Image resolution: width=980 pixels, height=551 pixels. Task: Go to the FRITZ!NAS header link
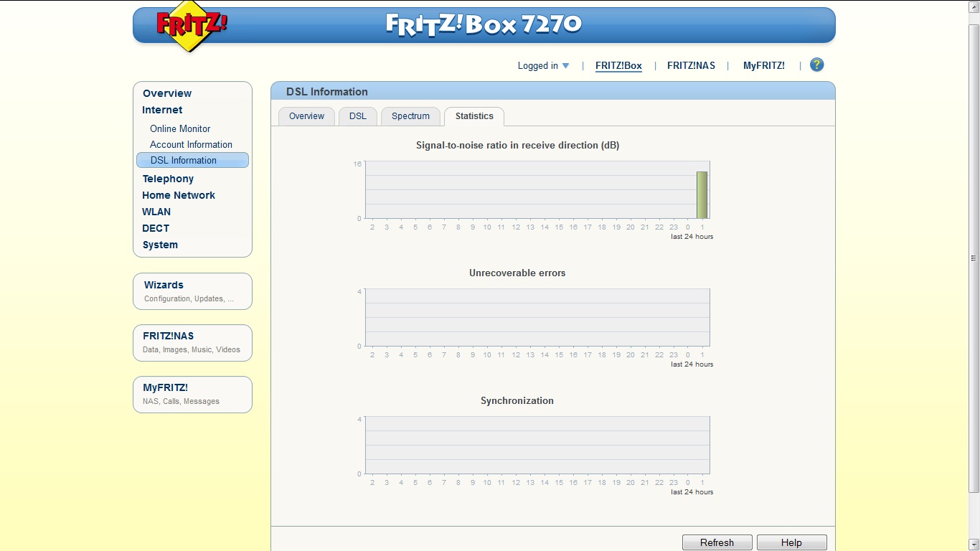coord(691,65)
